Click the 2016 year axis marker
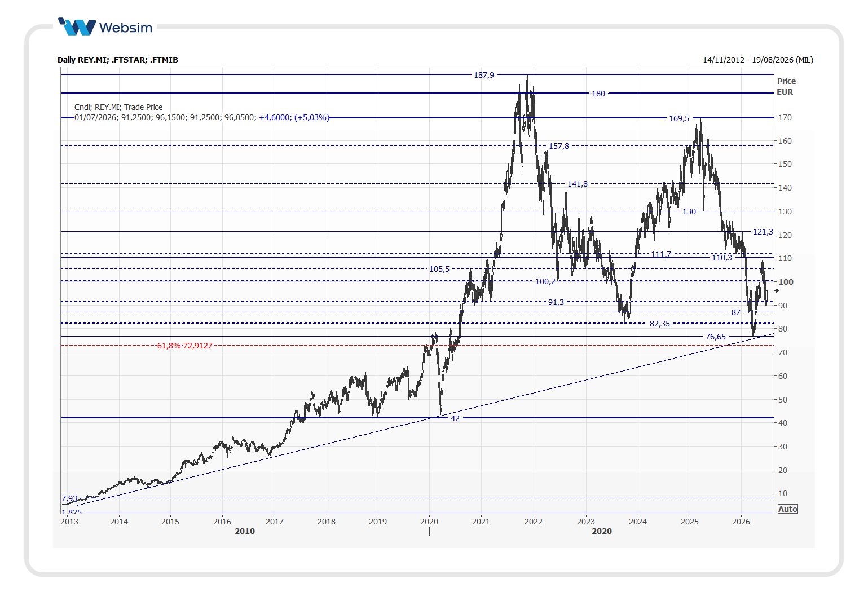 [x=222, y=522]
